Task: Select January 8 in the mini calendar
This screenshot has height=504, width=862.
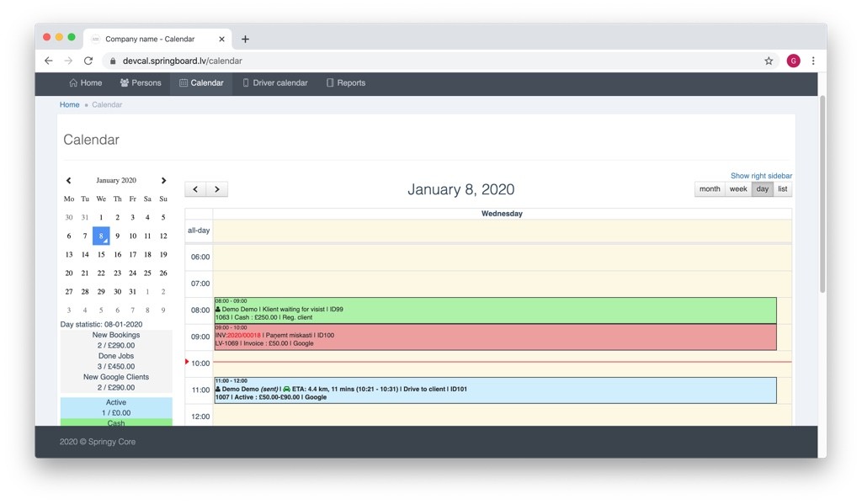Action: tap(101, 236)
